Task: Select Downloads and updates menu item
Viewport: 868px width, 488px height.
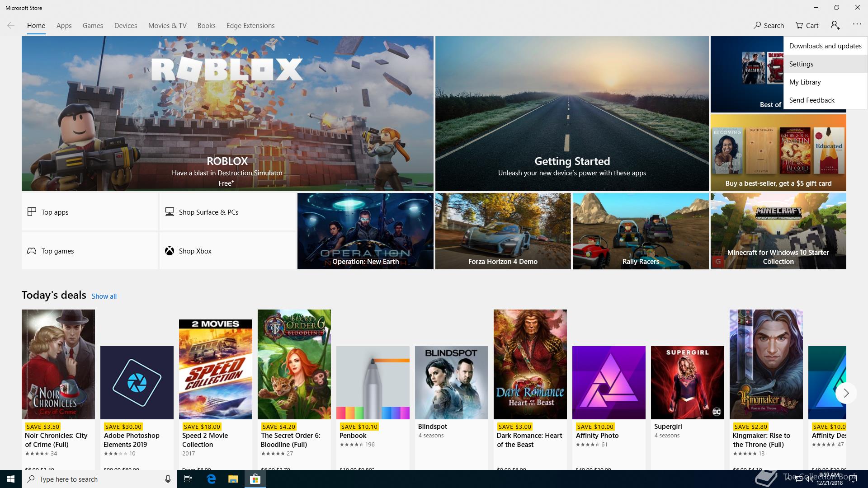Action: [826, 46]
